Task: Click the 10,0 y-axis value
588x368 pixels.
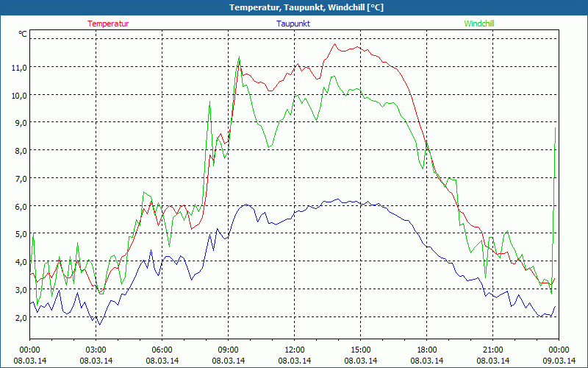Action: 20,96
